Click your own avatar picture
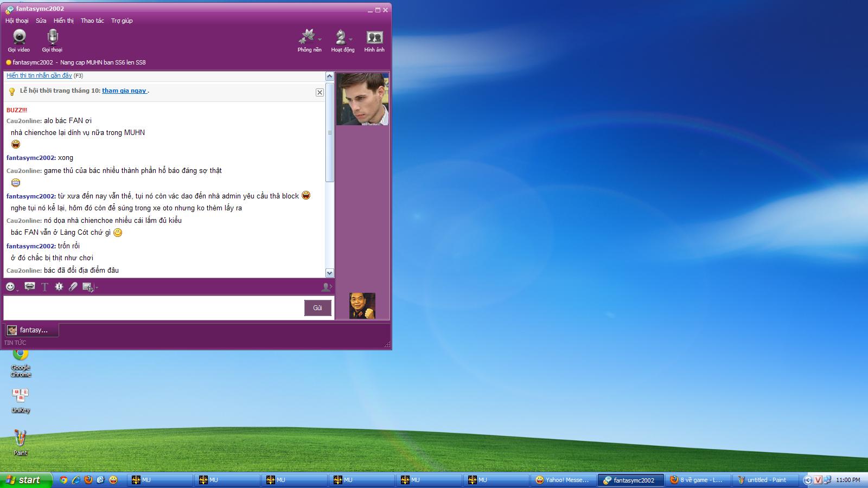Viewport: 868px width, 488px height. click(362, 306)
